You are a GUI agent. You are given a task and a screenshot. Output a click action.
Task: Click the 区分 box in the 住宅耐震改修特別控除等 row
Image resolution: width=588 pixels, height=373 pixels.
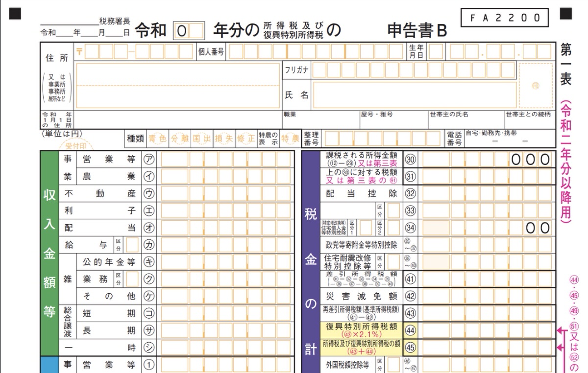click(x=393, y=262)
